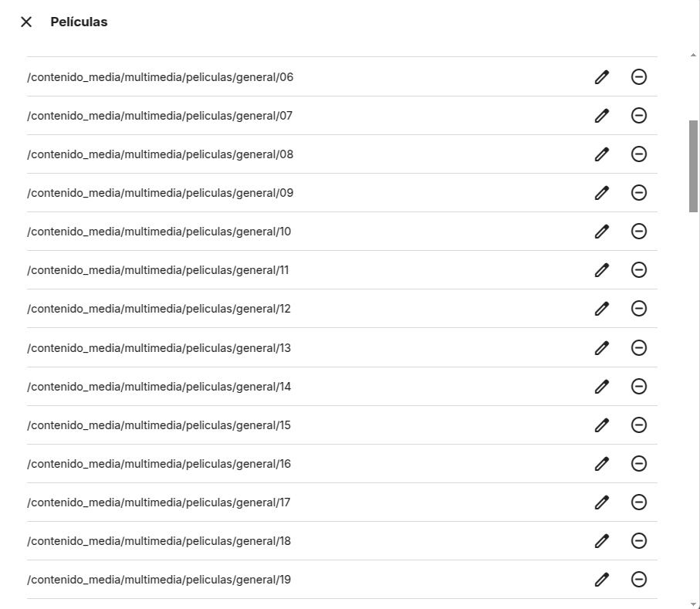
Task: Click pencil icon for general/08 path
Action: 602,154
